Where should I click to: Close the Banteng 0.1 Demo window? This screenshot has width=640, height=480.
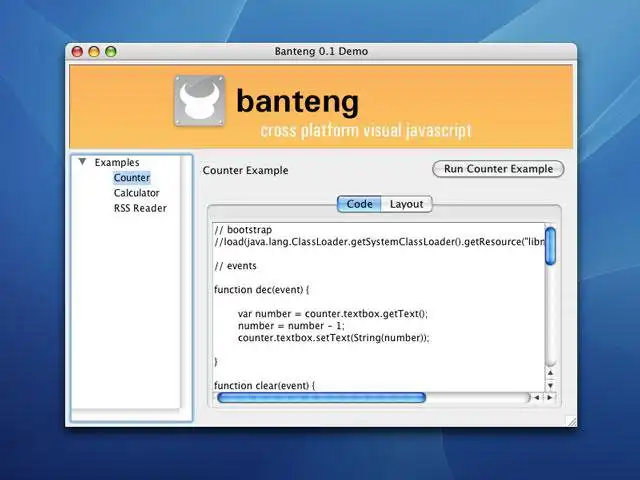[77, 51]
